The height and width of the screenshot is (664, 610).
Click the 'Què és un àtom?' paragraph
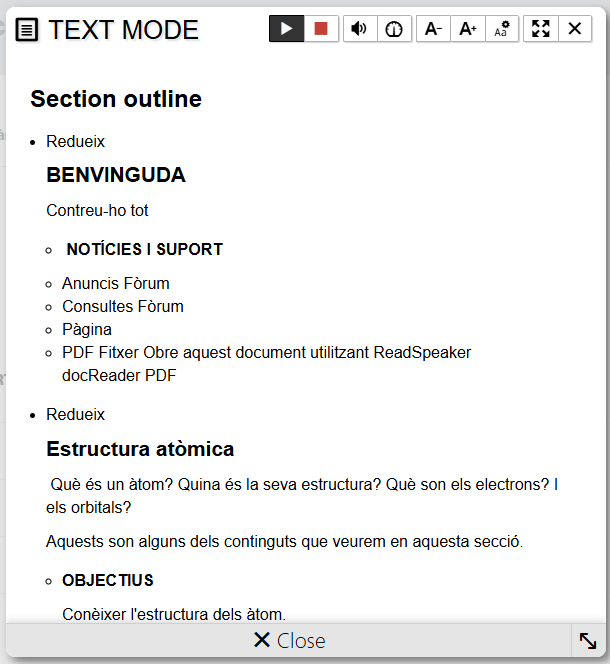point(302,496)
